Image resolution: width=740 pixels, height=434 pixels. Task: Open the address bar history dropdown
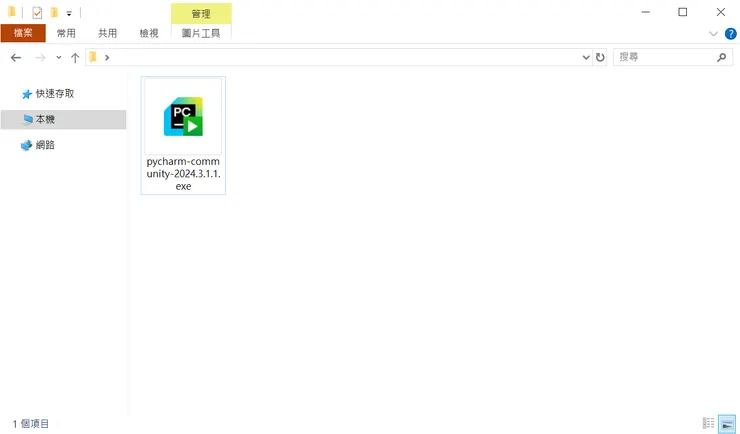(586, 58)
